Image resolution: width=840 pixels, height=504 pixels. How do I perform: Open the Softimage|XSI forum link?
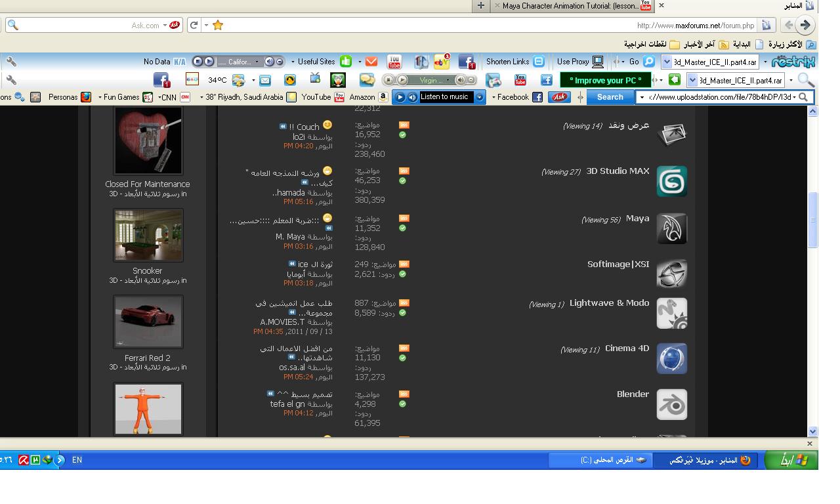pyautogui.click(x=618, y=264)
